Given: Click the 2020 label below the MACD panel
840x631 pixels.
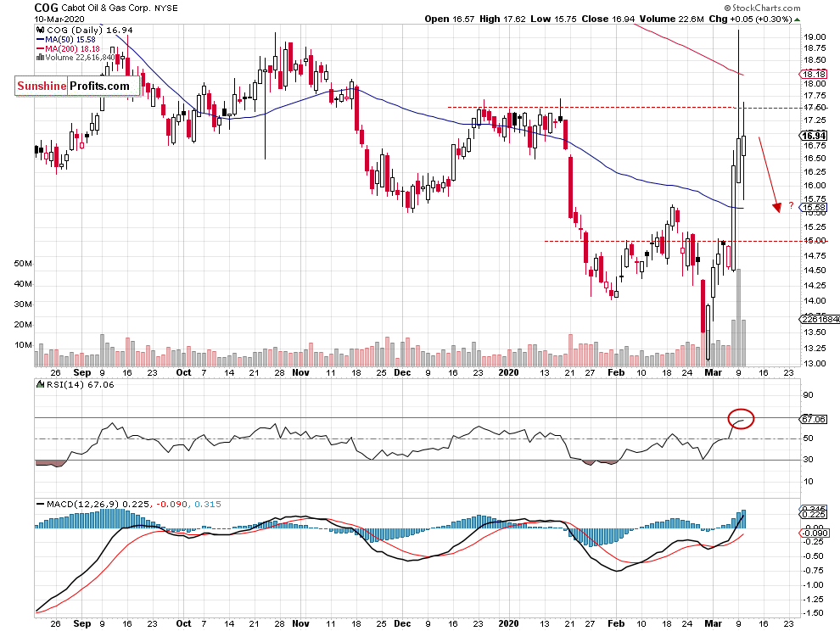Looking at the screenshot, I should tap(508, 623).
